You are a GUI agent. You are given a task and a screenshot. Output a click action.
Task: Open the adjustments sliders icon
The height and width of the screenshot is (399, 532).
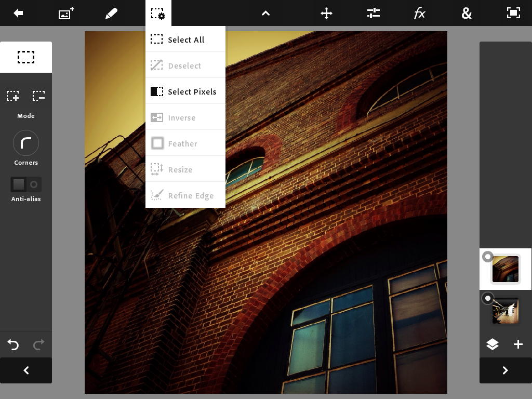(x=373, y=14)
